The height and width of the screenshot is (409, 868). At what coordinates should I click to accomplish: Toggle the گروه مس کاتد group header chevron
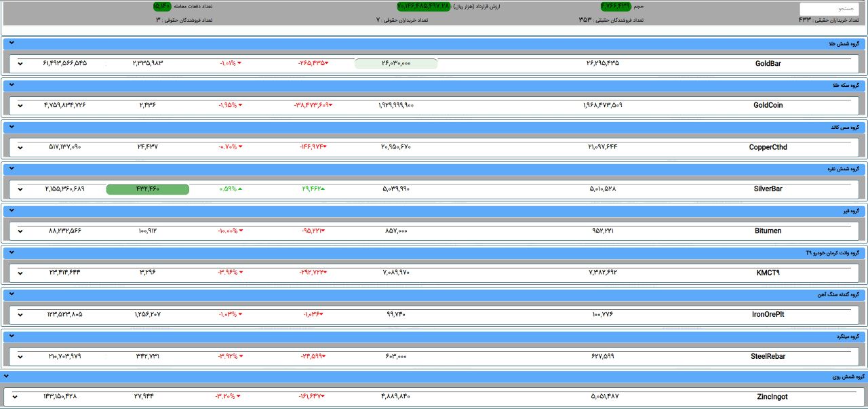12,127
